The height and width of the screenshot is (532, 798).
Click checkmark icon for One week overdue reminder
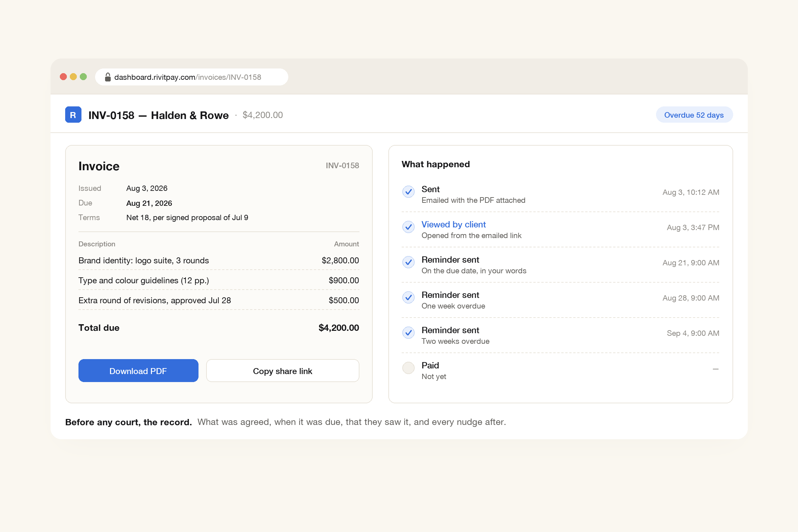point(408,298)
